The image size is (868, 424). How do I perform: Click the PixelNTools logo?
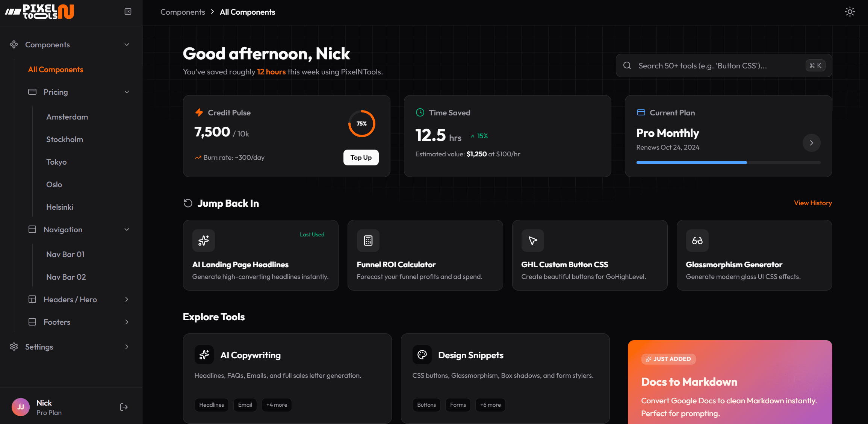click(x=39, y=12)
